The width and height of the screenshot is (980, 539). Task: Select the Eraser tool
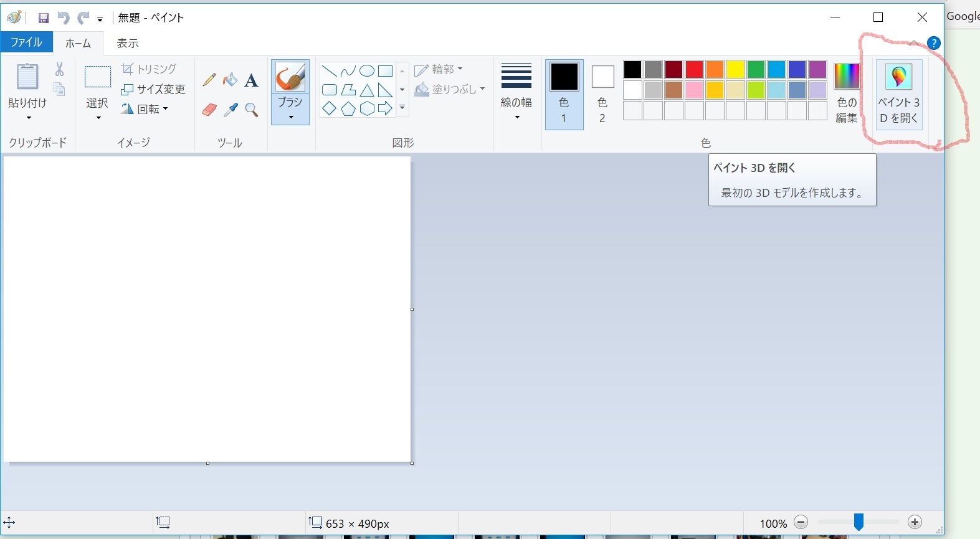click(209, 110)
